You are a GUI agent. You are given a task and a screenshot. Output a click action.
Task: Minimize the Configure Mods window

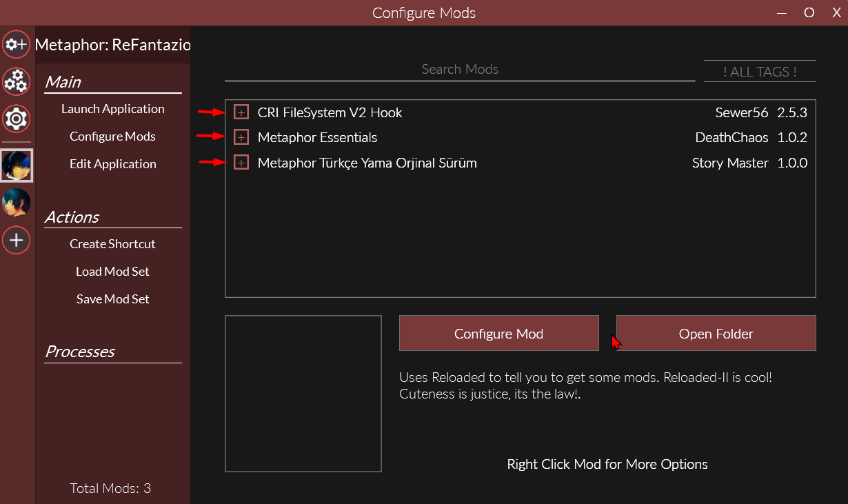781,12
